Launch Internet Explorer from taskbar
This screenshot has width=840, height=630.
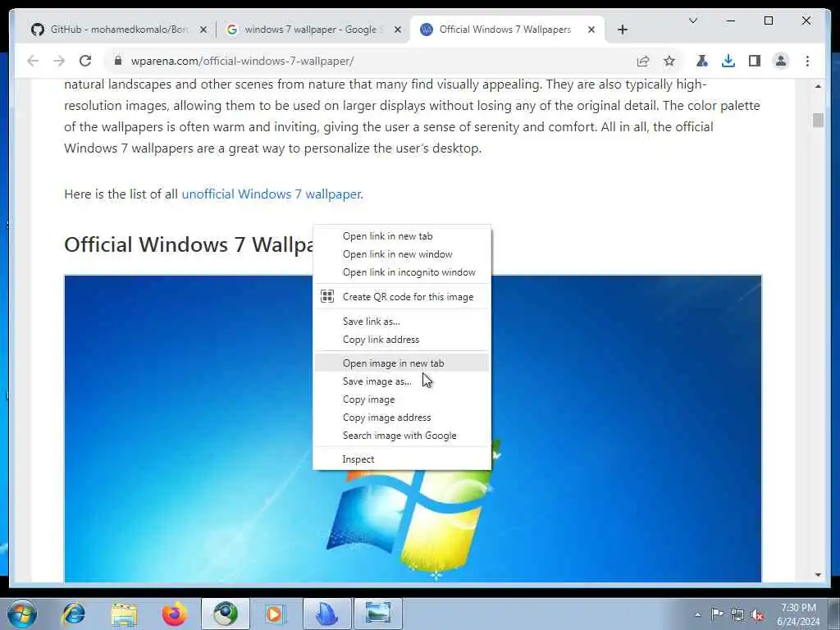point(74,614)
